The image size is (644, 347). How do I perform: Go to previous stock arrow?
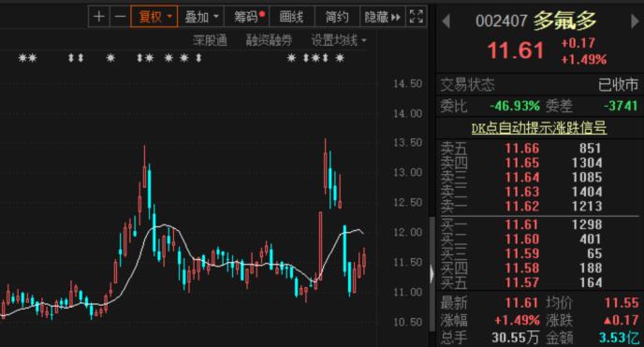[x=446, y=21]
